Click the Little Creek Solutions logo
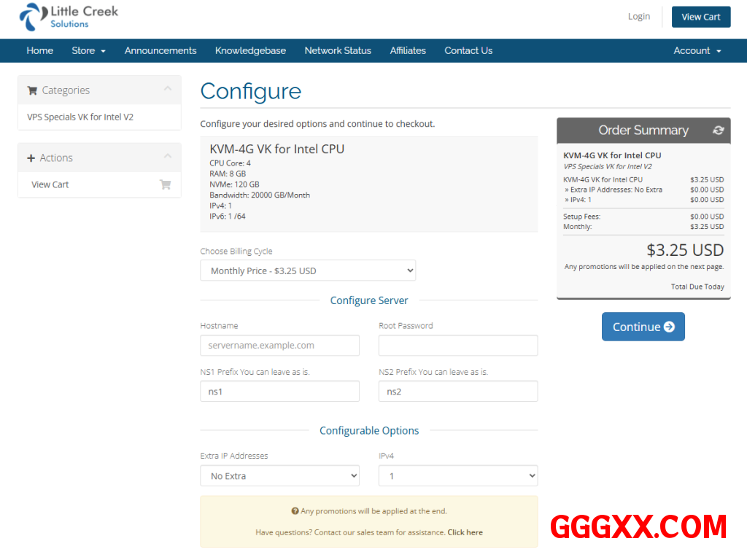The width and height of the screenshot is (747, 560). (69, 17)
